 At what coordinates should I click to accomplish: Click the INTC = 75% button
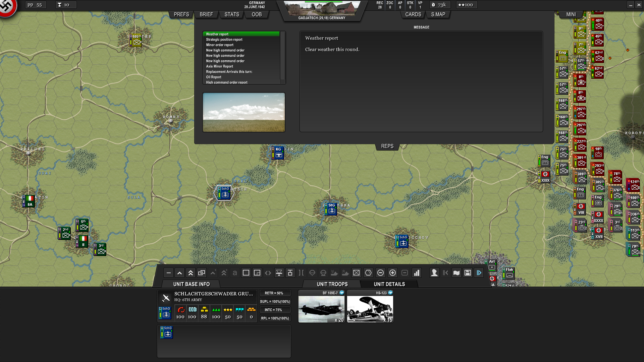pyautogui.click(x=275, y=310)
